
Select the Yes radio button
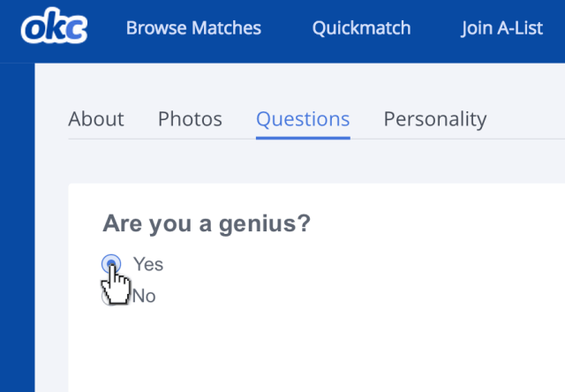(x=111, y=263)
